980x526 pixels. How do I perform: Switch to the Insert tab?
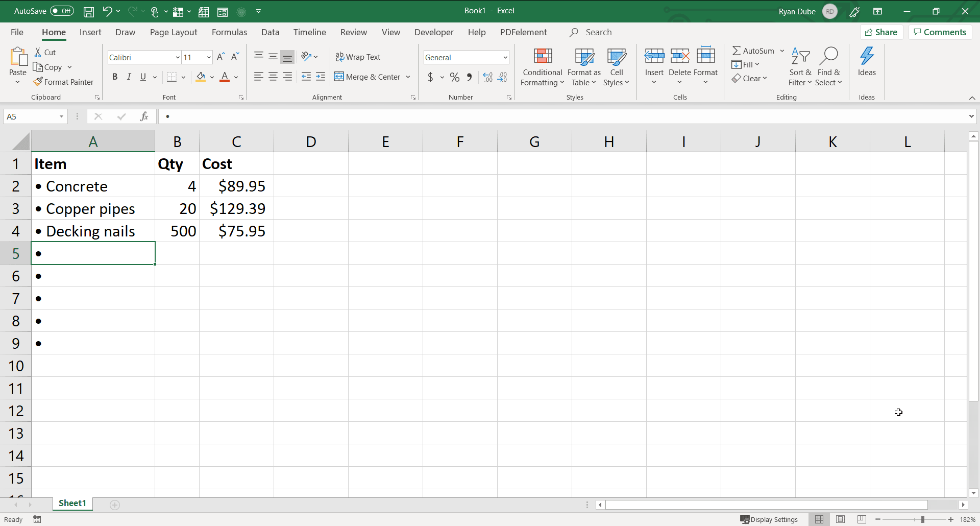click(90, 32)
